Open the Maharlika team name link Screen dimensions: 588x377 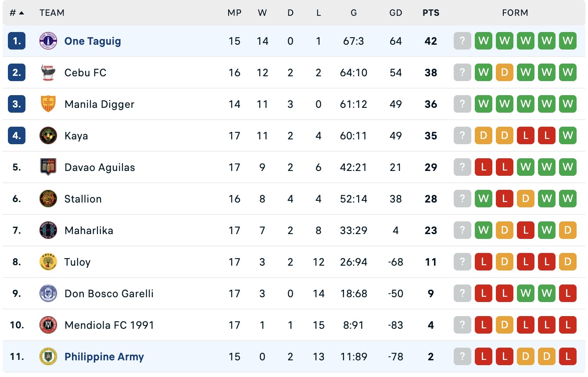coord(89,231)
